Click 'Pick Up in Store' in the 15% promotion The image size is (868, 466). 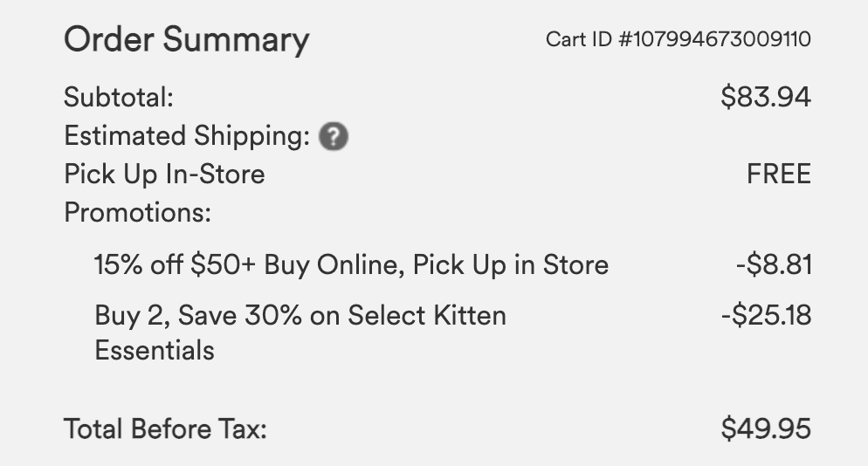click(x=510, y=265)
